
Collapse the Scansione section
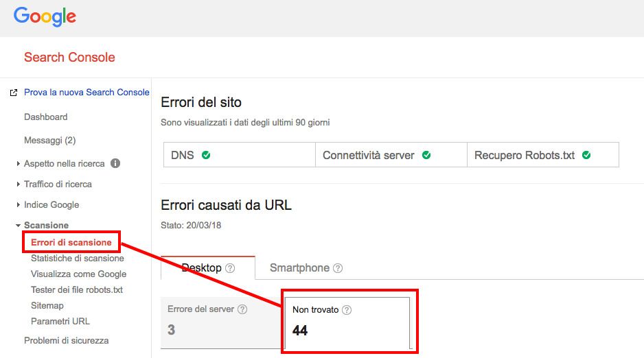(18, 225)
